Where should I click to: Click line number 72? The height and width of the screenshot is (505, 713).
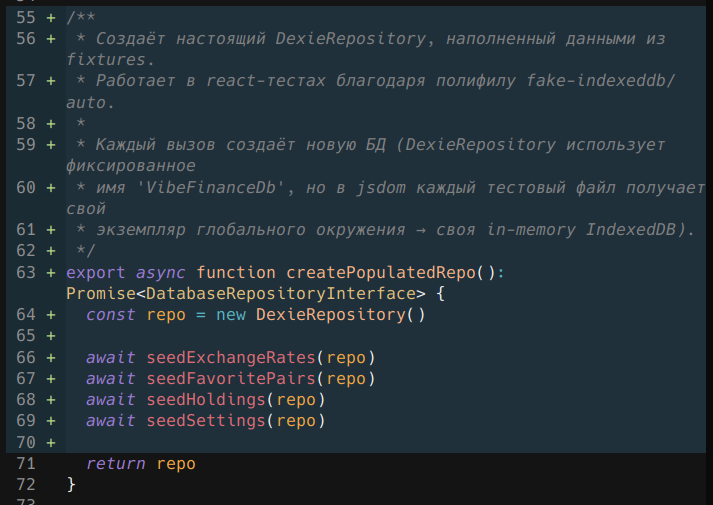point(25,484)
